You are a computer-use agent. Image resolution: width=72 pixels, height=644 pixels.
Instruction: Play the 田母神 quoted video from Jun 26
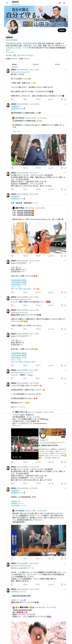[39, 150]
